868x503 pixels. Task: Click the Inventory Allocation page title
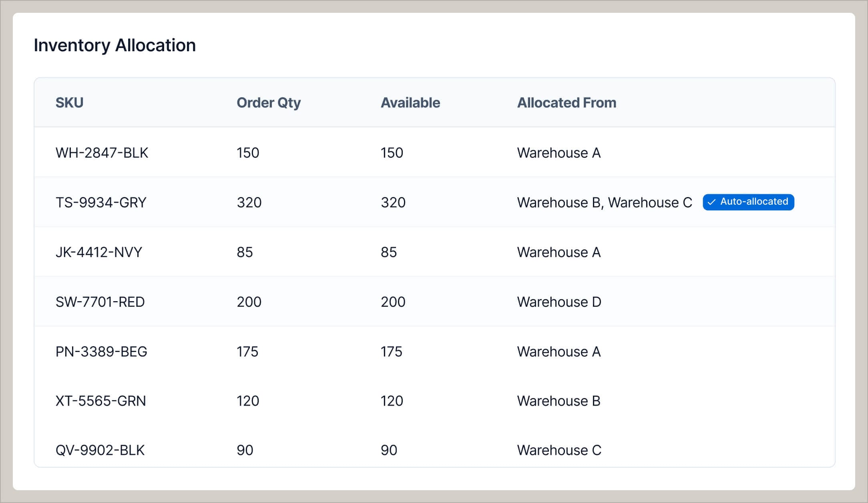pos(115,45)
